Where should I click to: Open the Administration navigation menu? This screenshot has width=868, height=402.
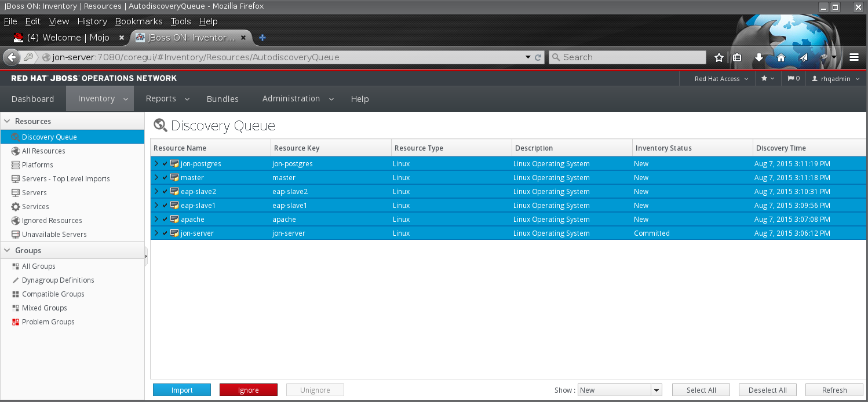(298, 99)
